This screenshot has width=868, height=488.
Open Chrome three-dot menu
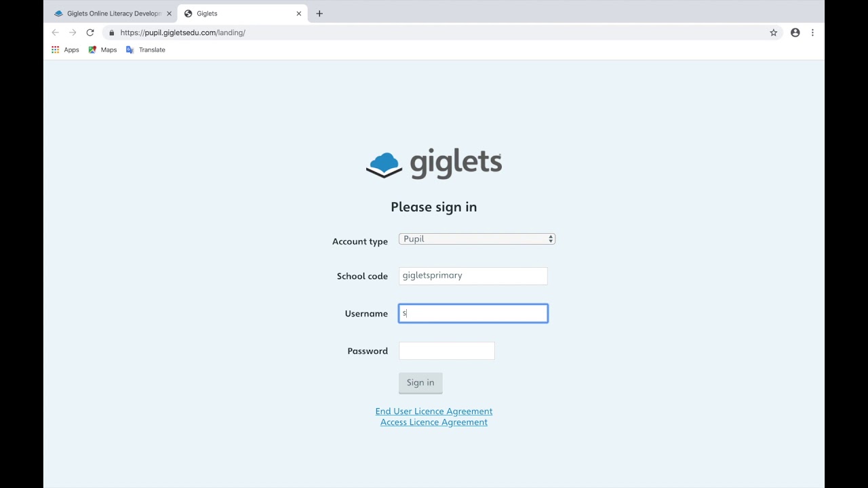click(812, 33)
